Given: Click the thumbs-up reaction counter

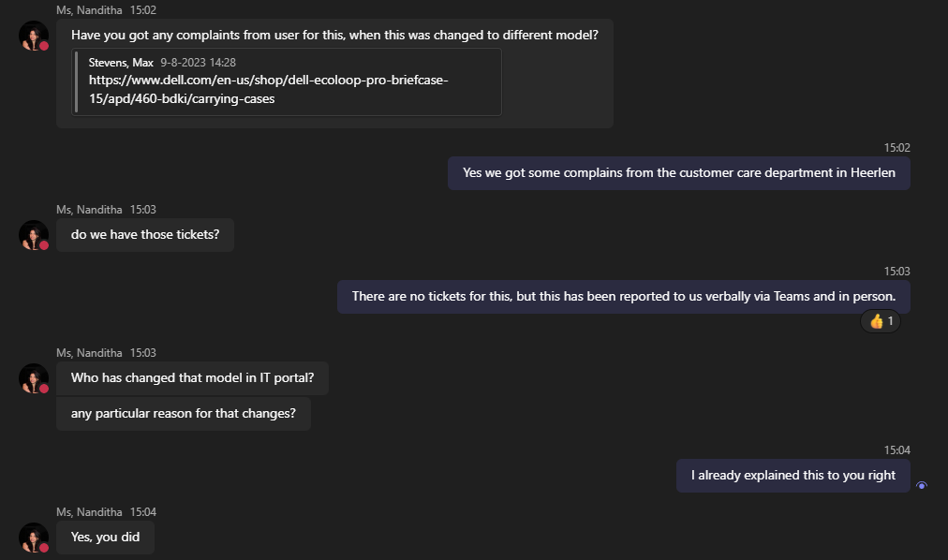Looking at the screenshot, I should click(881, 321).
